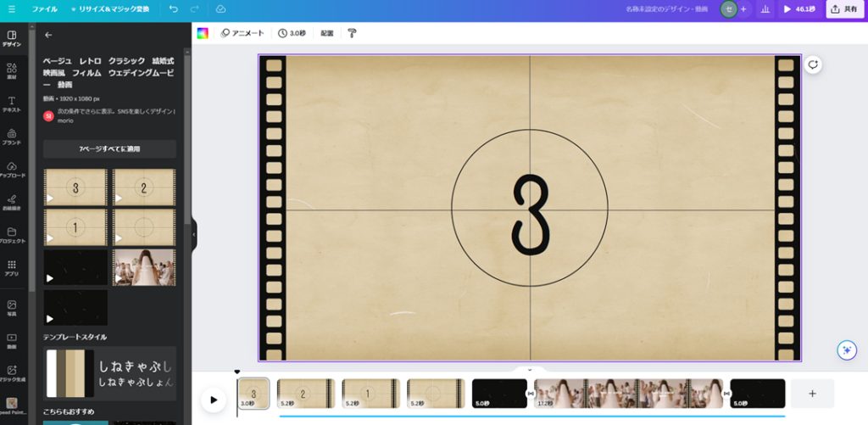Click the copy style paint roller icon
Viewport: 868px width, 425px height.
[x=352, y=33]
